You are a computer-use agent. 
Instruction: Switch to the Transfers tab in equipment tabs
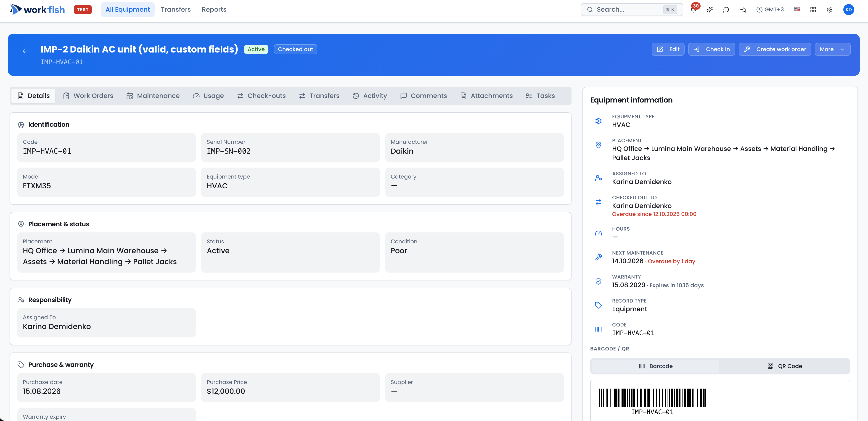319,96
